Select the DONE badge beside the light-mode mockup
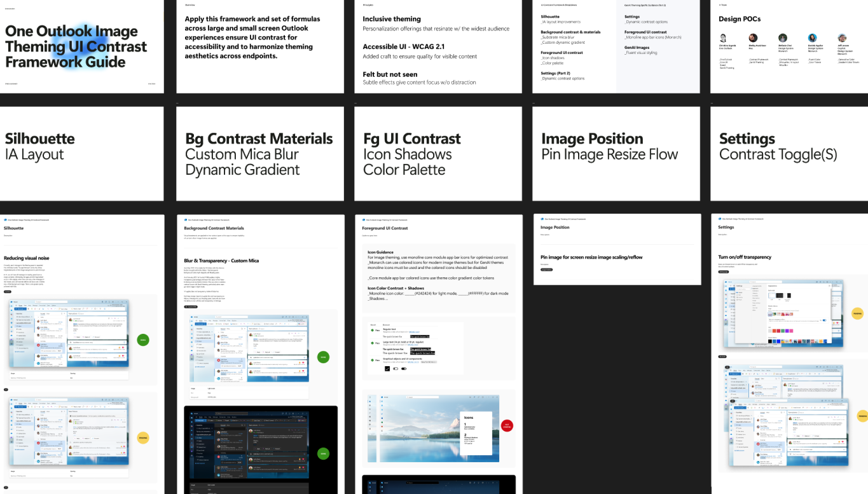Screen dimensions: 868x494 323,357
